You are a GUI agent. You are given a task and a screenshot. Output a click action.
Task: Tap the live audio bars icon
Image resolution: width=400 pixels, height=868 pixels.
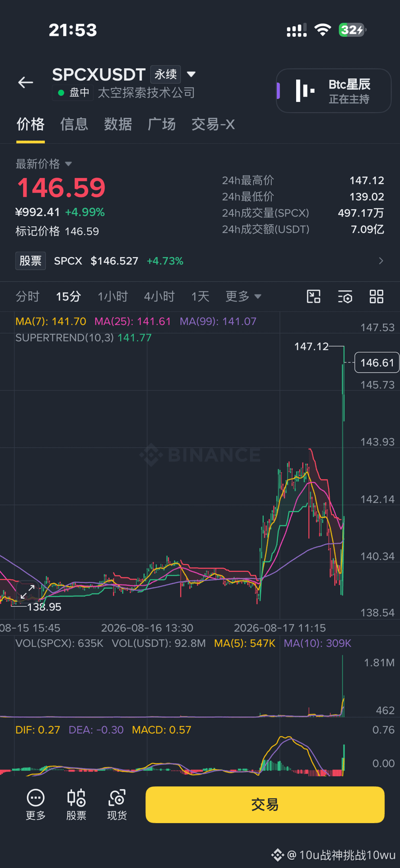pyautogui.click(x=305, y=90)
